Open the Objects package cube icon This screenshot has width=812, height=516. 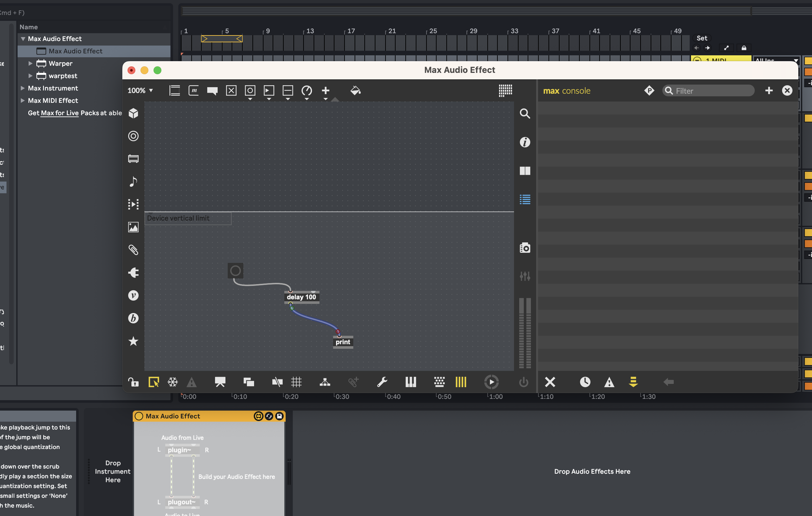[133, 113]
